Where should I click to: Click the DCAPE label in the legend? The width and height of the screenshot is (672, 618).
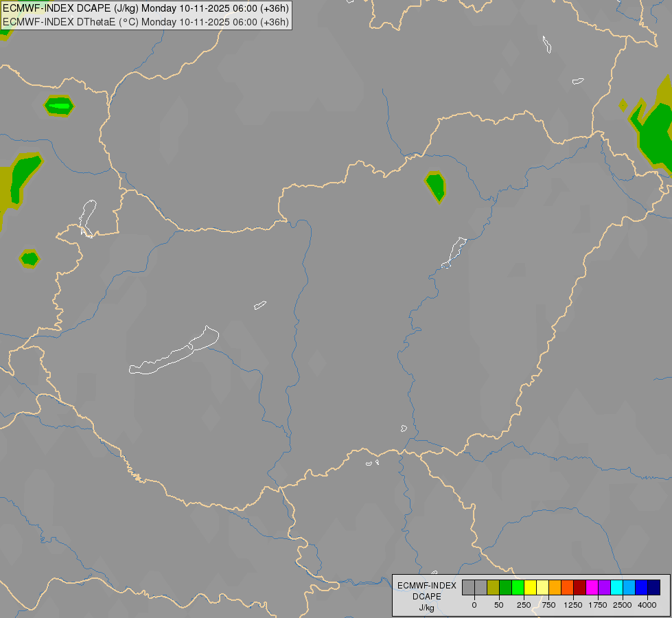(x=427, y=597)
